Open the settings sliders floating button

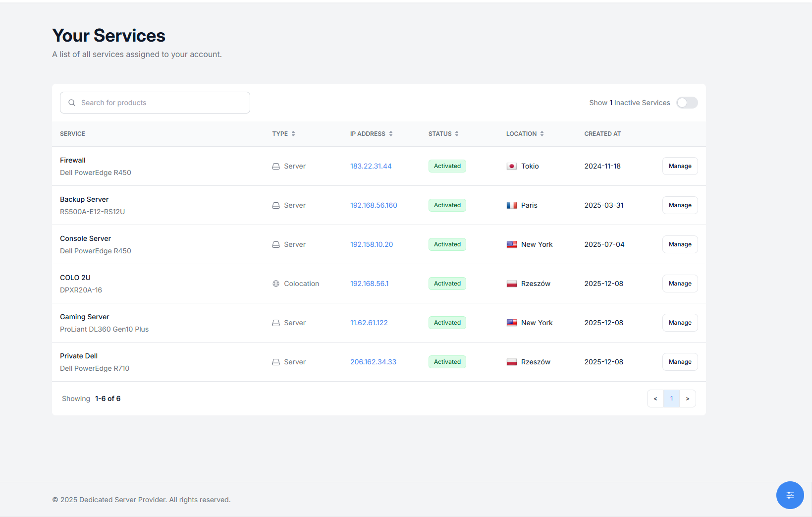click(x=790, y=495)
